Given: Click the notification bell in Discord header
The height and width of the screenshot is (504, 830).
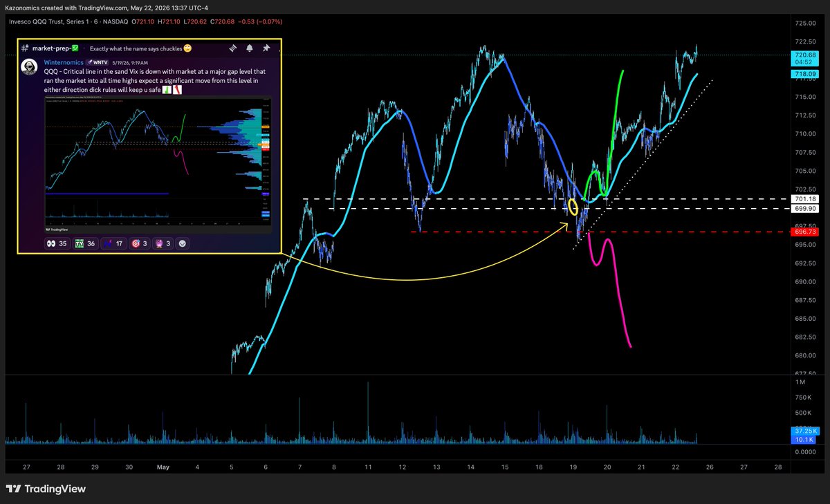Looking at the screenshot, I should click(249, 49).
